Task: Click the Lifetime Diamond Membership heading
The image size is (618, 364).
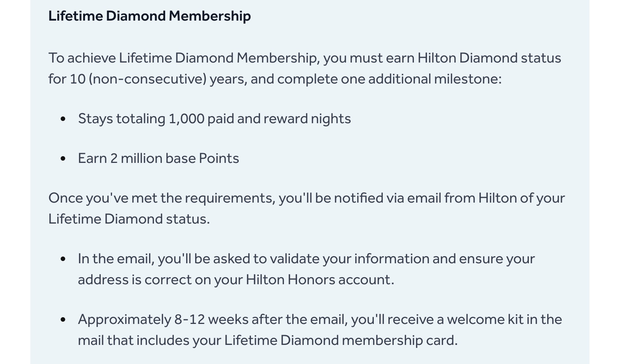Action: pos(149,16)
